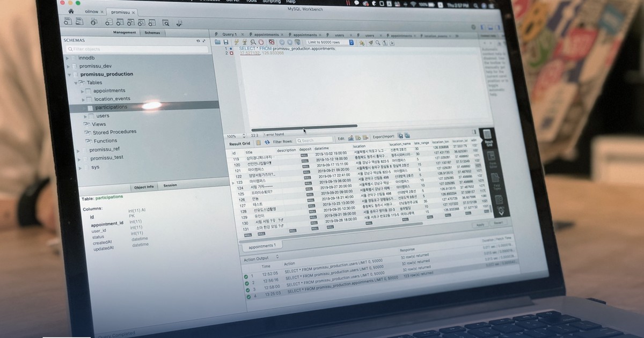
Task: Save the SQL script with the floppy disk icon
Action: [226, 41]
